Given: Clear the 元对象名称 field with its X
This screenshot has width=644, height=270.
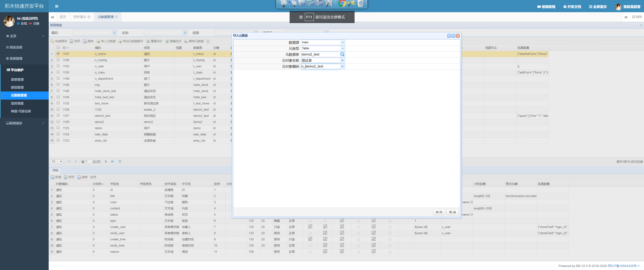Looking at the screenshot, I should click(x=342, y=60).
